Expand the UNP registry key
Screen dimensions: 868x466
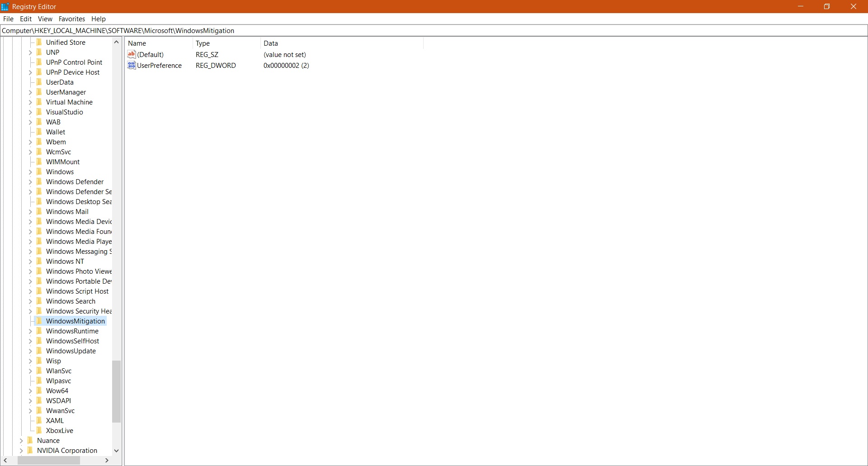pyautogui.click(x=30, y=52)
